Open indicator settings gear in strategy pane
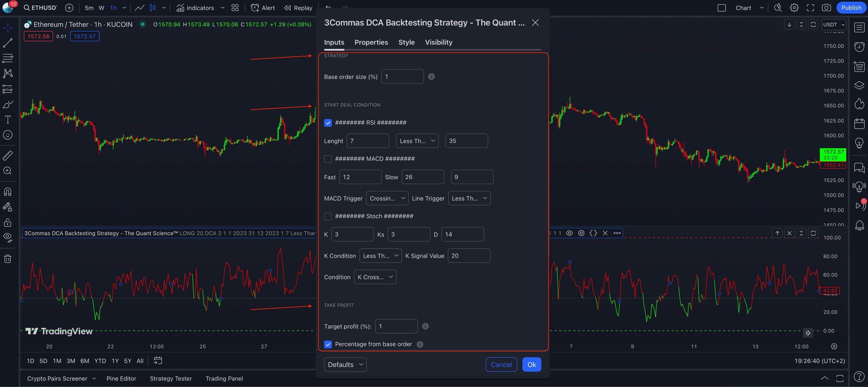868x387 pixels. (581, 233)
